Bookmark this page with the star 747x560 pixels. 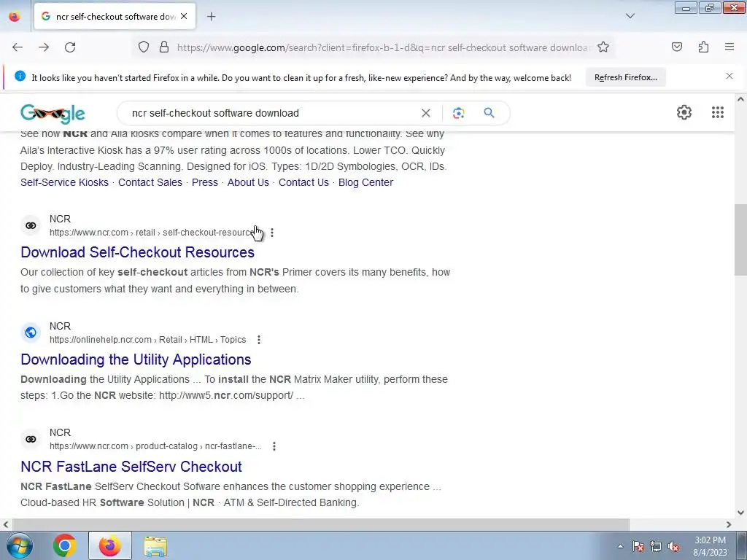(x=603, y=47)
